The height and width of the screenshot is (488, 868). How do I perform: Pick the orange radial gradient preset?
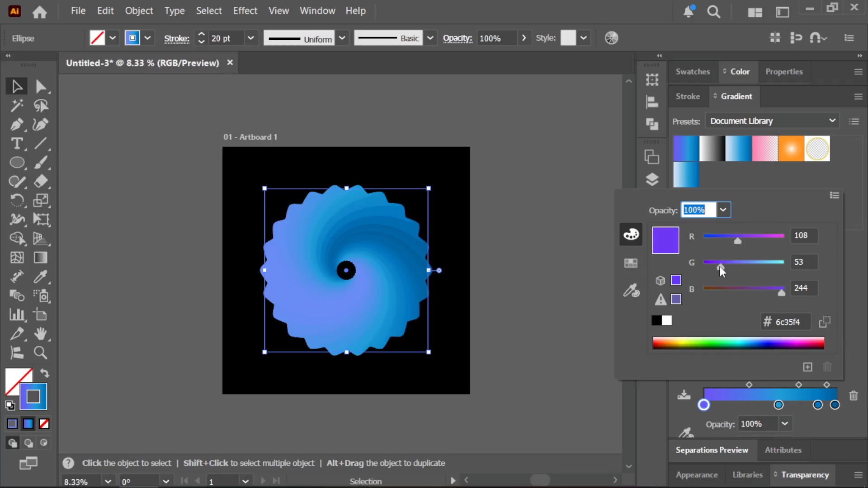point(791,149)
